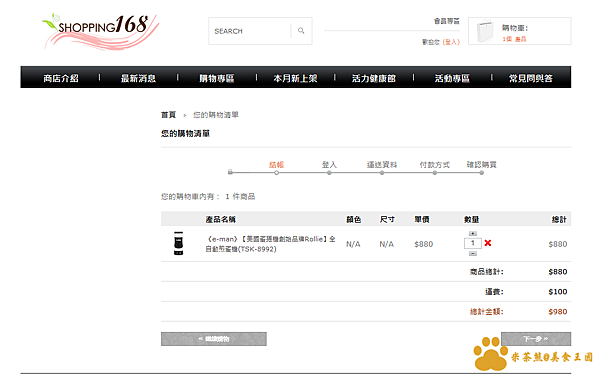Click the 單價 column header
Image resolution: width=600 pixels, height=380 pixels.
(x=422, y=219)
